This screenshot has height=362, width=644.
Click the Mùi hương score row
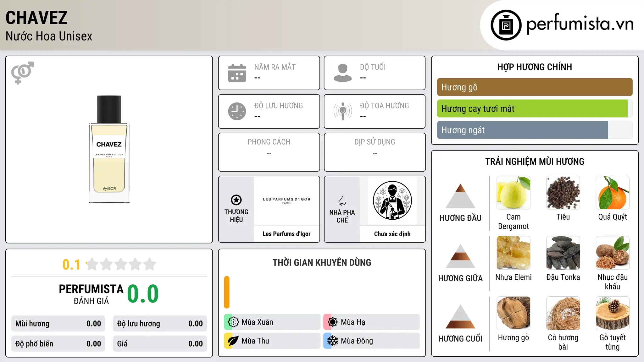(58, 324)
